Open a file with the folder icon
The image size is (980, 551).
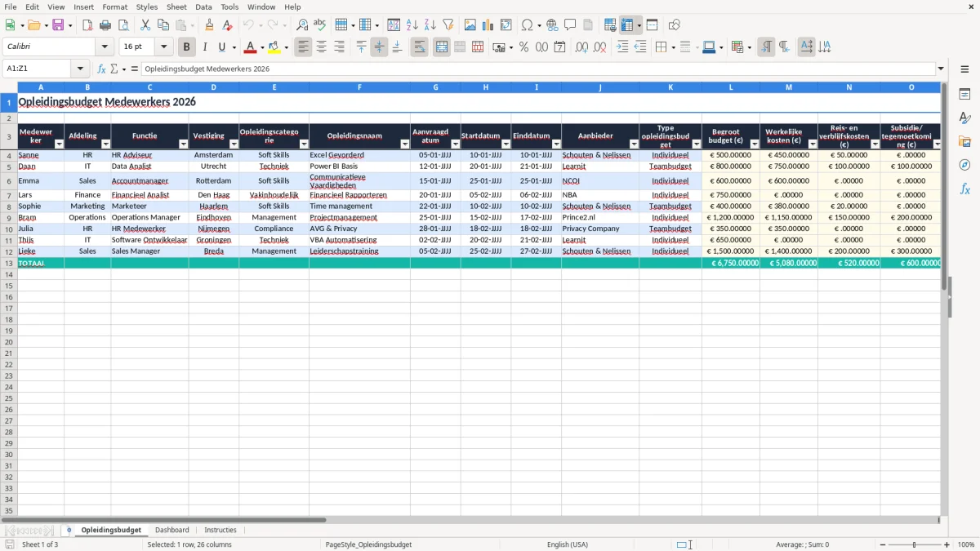coord(33,25)
